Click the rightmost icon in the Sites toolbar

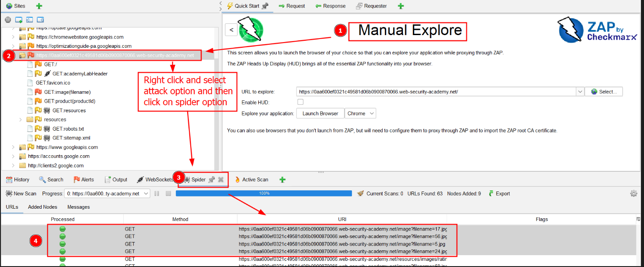(x=40, y=20)
